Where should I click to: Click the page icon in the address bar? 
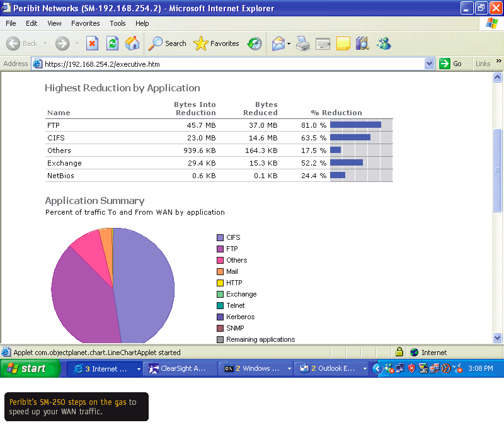[38, 64]
